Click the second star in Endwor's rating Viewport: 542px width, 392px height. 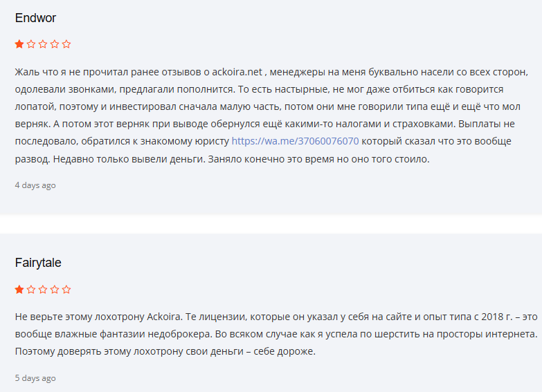(31, 44)
